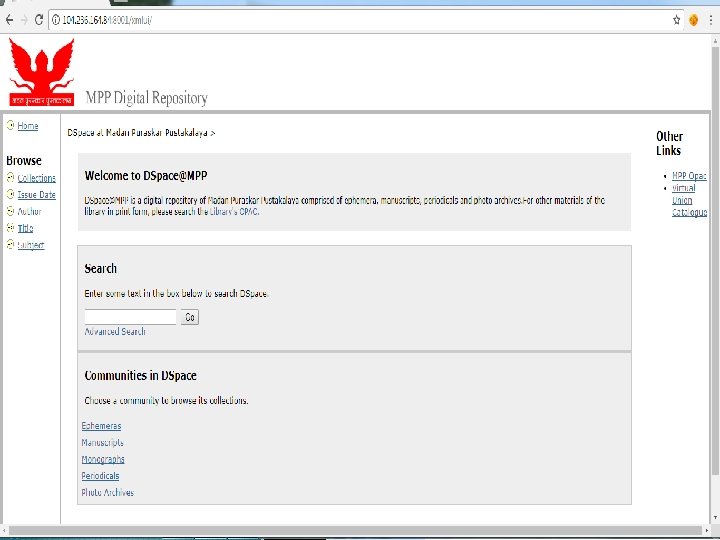Viewport: 720px width, 540px height.
Task: Browse by Subject
Action: (31, 245)
